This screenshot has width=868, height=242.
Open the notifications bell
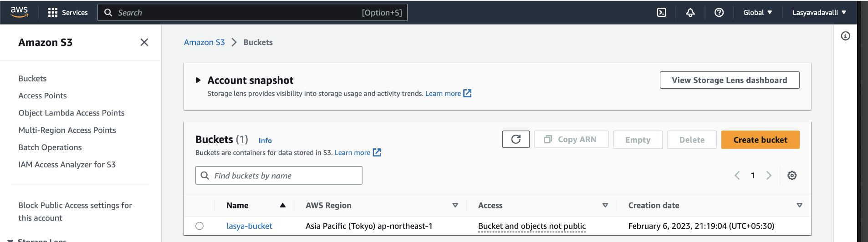(690, 12)
